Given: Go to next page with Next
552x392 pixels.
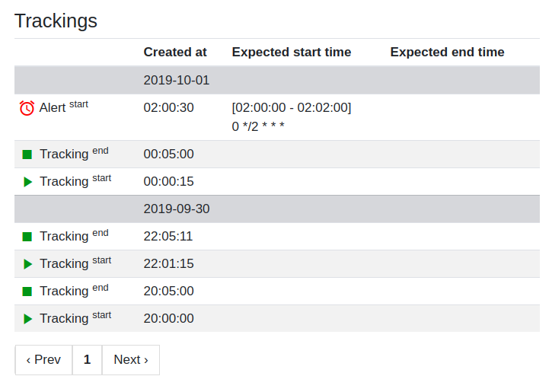Looking at the screenshot, I should 131,359.
